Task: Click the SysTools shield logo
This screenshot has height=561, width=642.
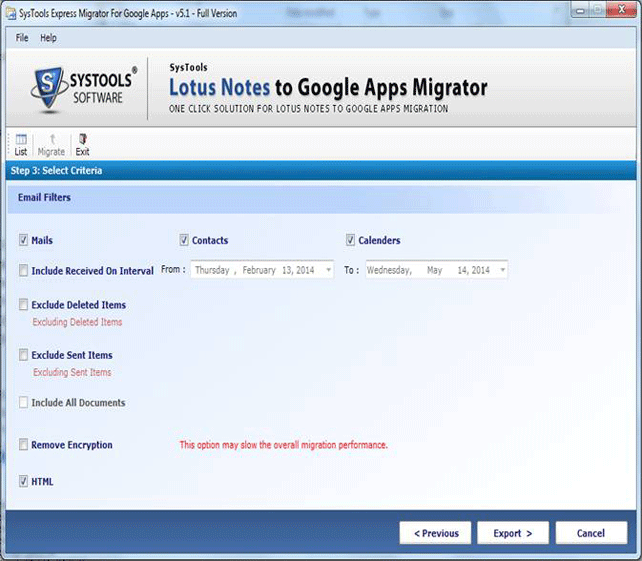Action: click(49, 88)
